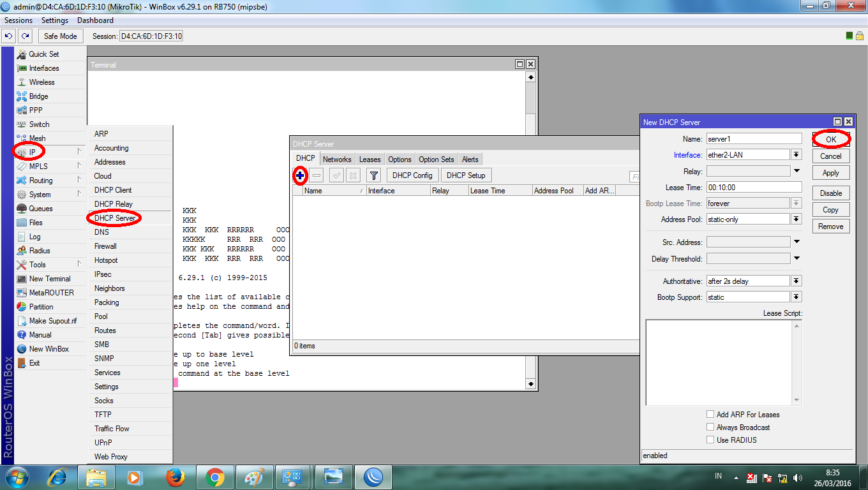The height and width of the screenshot is (490, 868).
Task: Open the Queues section icon
Action: click(22, 209)
